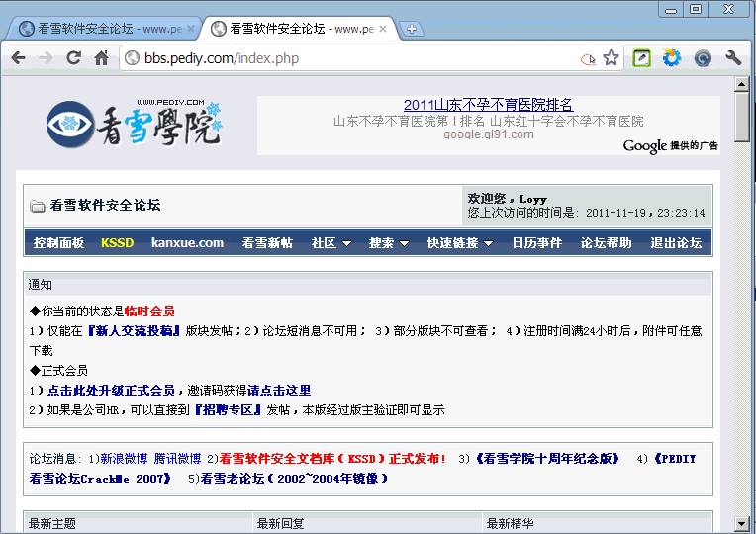Screen dimensions: 756x534
Task: Open 《看雪学院十周年纪念版》 link
Action: pyautogui.click(x=547, y=459)
